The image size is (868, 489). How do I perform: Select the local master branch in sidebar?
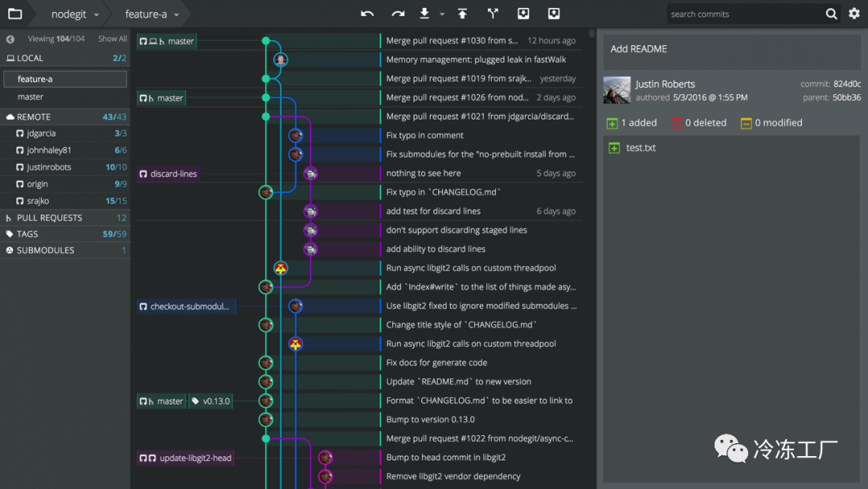[31, 97]
